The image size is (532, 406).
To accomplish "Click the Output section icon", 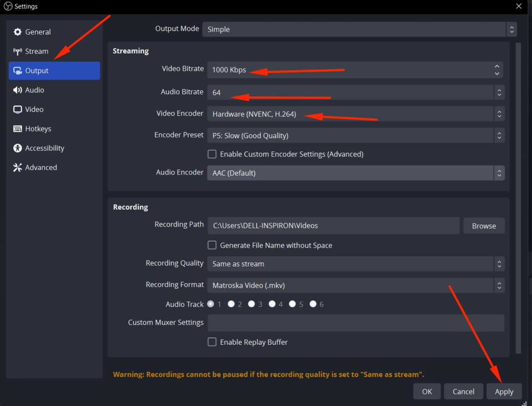I will (17, 70).
